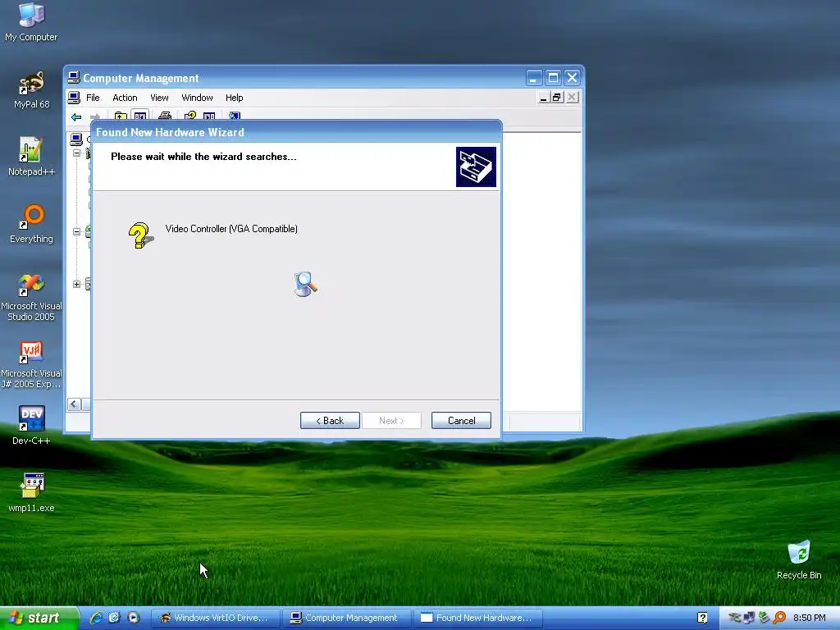The height and width of the screenshot is (630, 840).
Task: Click the Computer Management title bar icon
Action: [74, 78]
